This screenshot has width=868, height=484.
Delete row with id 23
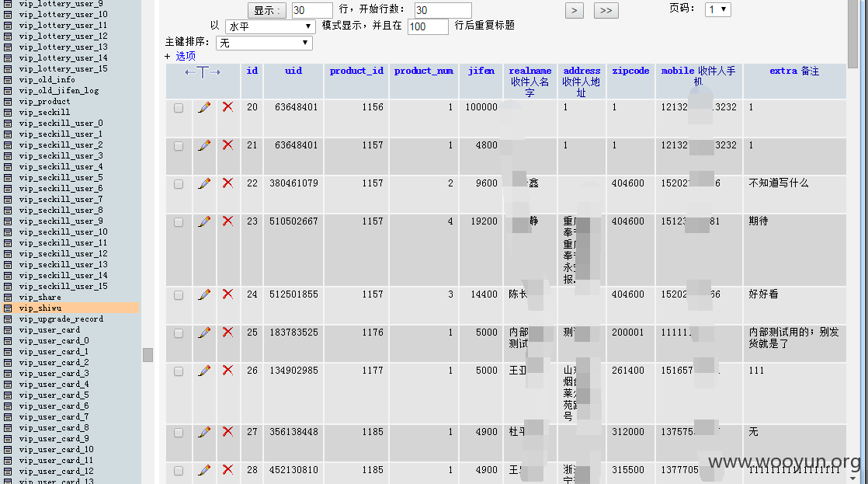227,221
